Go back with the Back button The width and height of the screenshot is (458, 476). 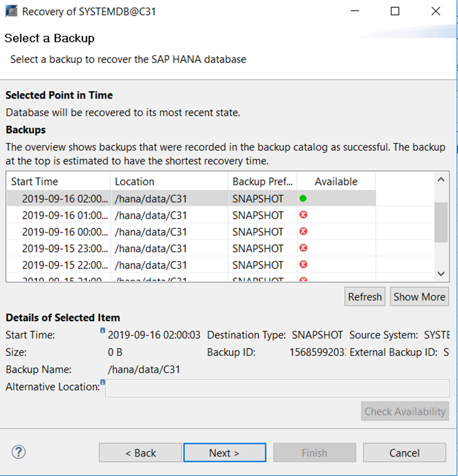(x=140, y=453)
